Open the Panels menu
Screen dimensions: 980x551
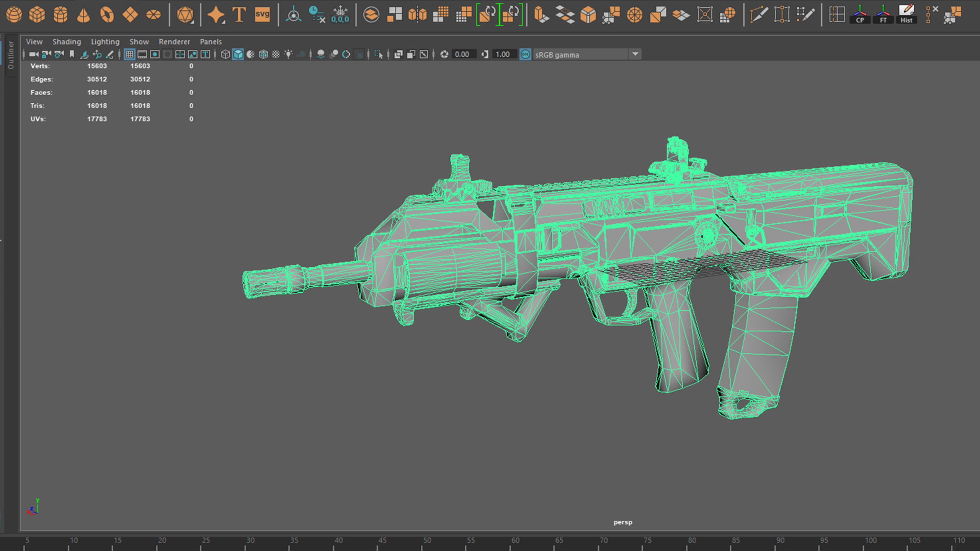click(x=211, y=42)
